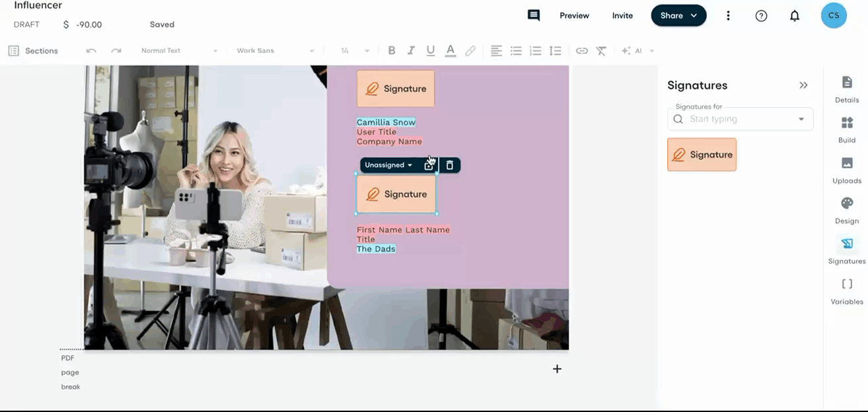The image size is (868, 412).
Task: Toggle italic formatting
Action: [411, 51]
